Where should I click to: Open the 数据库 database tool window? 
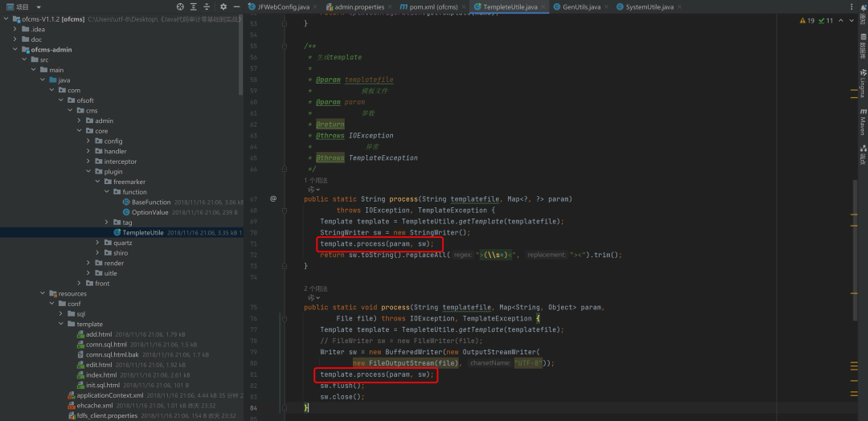(x=862, y=47)
